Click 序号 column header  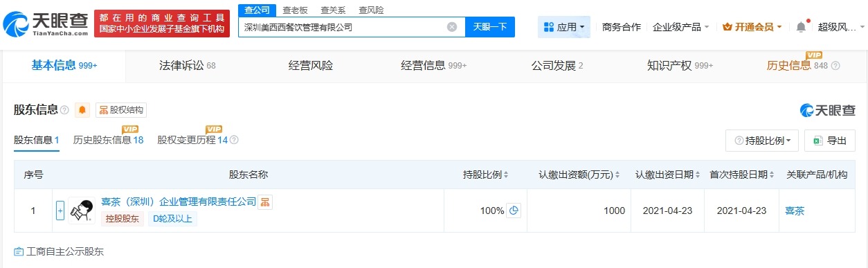tap(33, 175)
